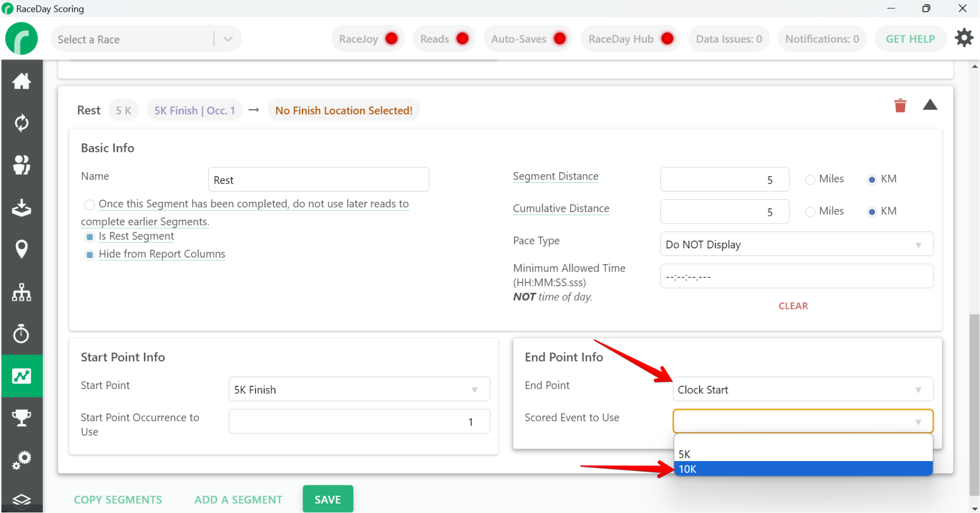Click the Cumulative Distance label
980x513 pixels.
pyautogui.click(x=561, y=208)
